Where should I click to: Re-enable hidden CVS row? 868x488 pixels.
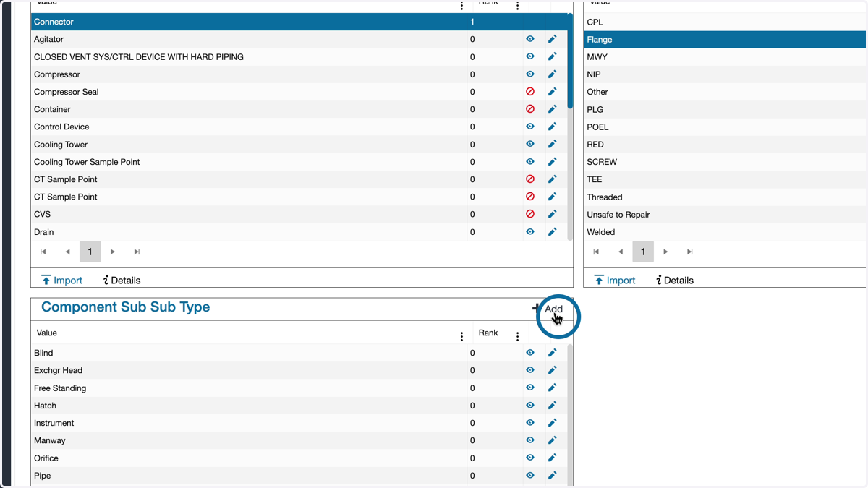click(530, 214)
